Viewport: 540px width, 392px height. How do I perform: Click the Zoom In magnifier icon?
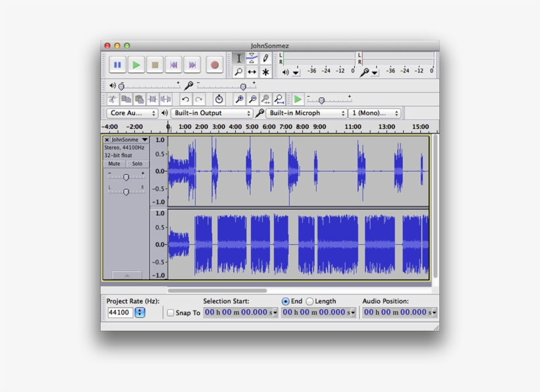[x=239, y=99]
